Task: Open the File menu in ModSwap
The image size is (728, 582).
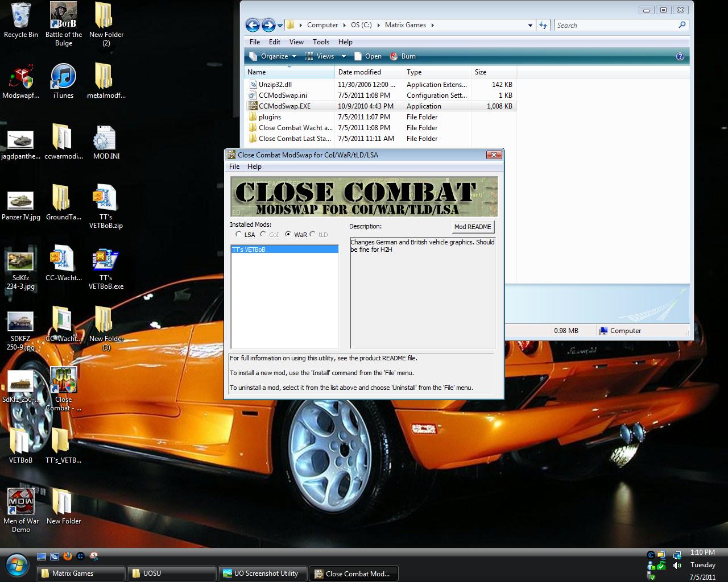Action: 234,167
